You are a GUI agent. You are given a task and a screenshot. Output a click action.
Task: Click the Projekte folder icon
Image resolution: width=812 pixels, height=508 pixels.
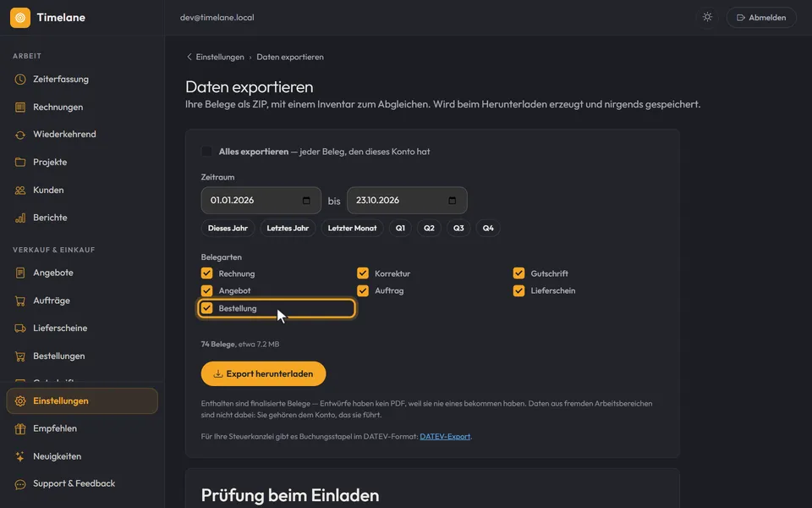(20, 163)
